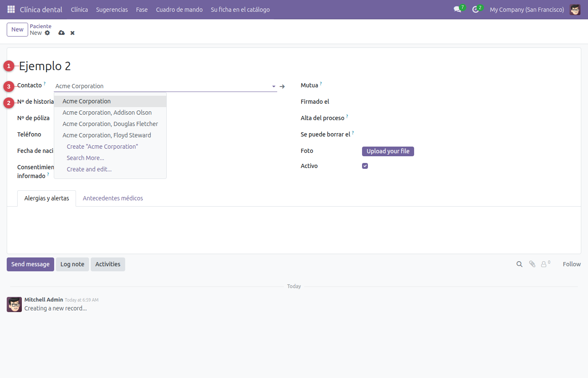The height and width of the screenshot is (378, 588).
Task: Choose Acme Corporation, Douglas Fletcher option
Action: [x=110, y=124]
